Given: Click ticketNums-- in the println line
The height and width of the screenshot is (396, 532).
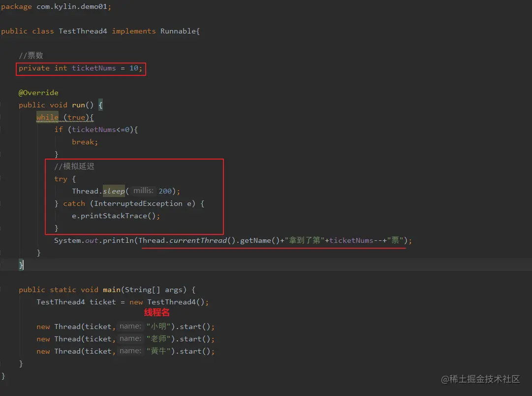Looking at the screenshot, I should [x=356, y=240].
